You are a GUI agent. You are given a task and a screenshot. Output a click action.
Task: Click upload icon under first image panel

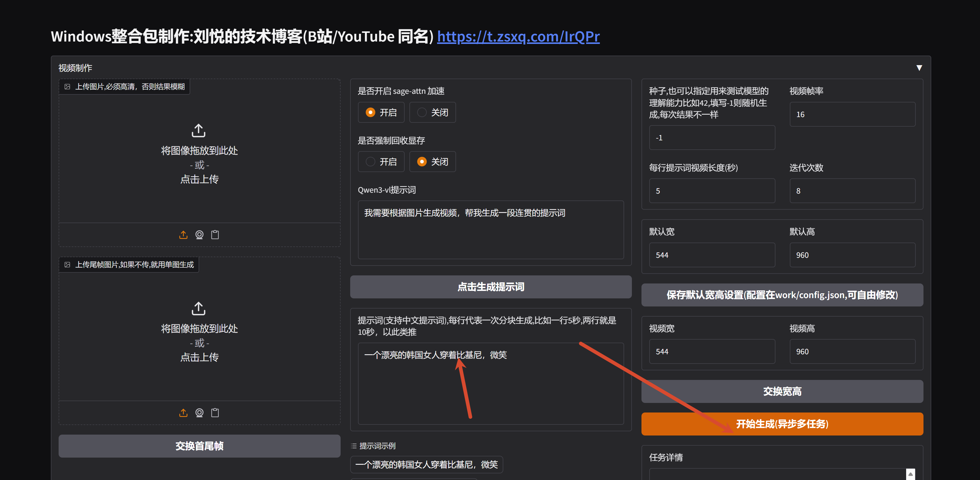point(183,235)
